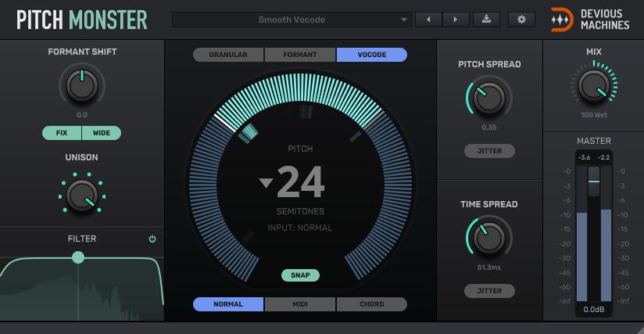Disable the SNAP pitch toggle

click(300, 275)
